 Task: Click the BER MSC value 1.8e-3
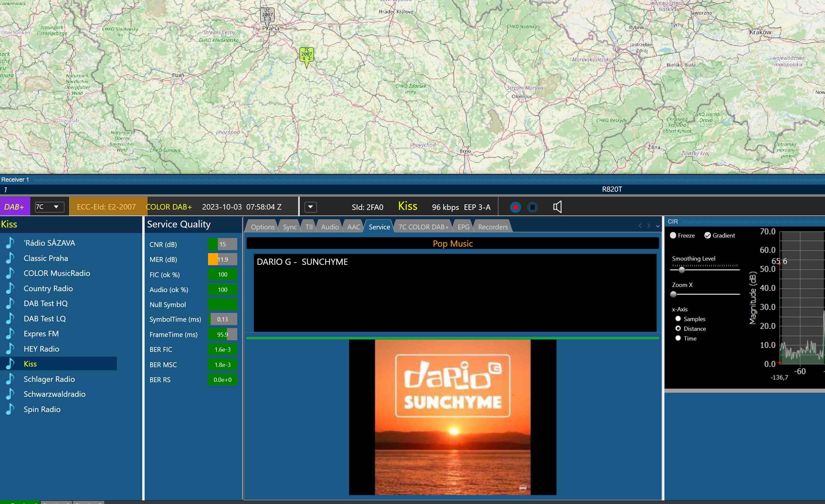tap(222, 365)
